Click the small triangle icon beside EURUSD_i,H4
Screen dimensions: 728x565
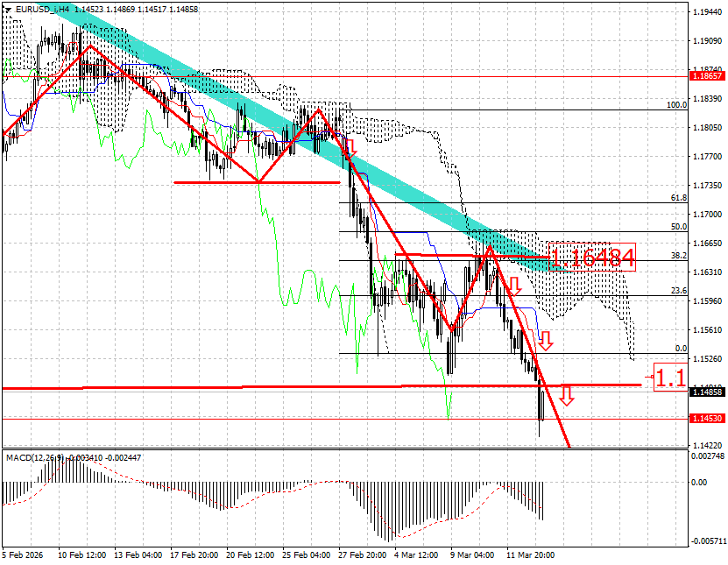point(8,10)
